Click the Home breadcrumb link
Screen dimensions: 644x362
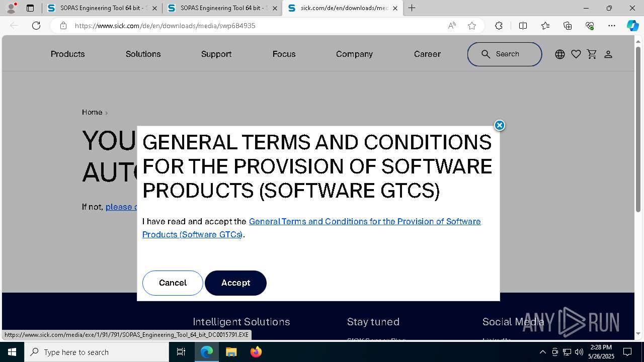(92, 112)
